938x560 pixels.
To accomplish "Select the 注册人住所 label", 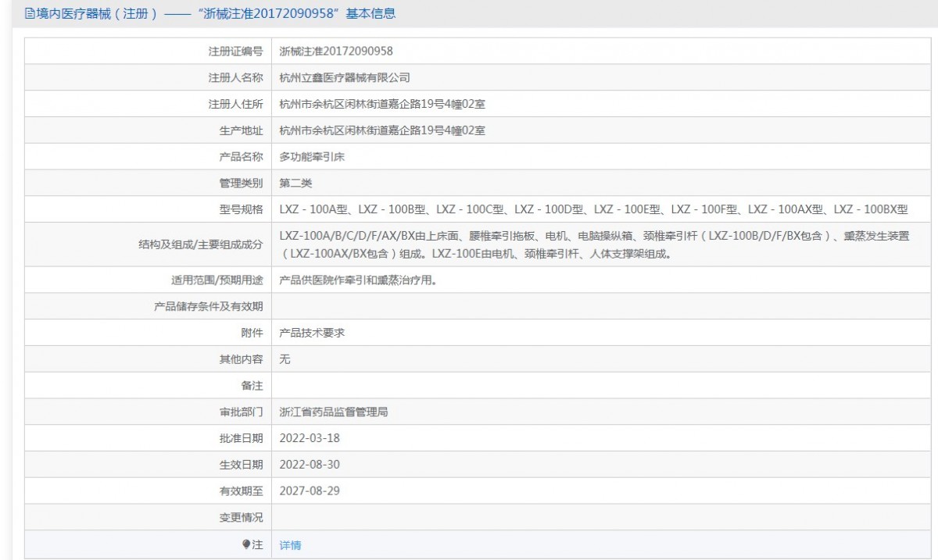I will (x=235, y=104).
